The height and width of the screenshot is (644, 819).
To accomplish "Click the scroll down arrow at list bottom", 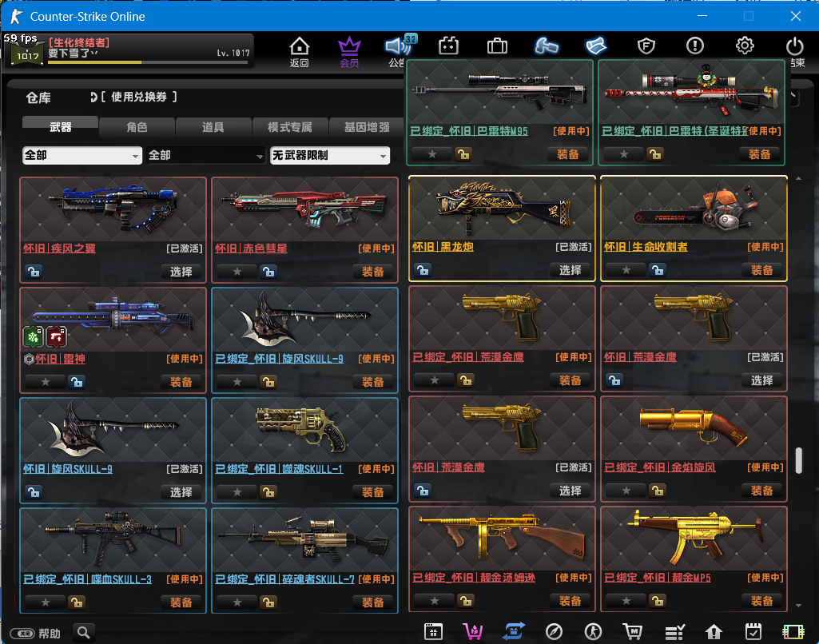I will 799,606.
